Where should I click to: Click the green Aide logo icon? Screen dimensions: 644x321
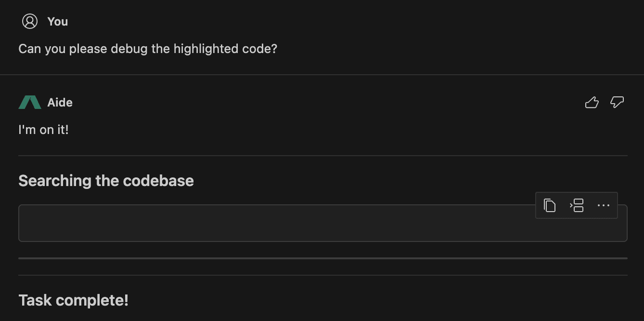tap(30, 102)
